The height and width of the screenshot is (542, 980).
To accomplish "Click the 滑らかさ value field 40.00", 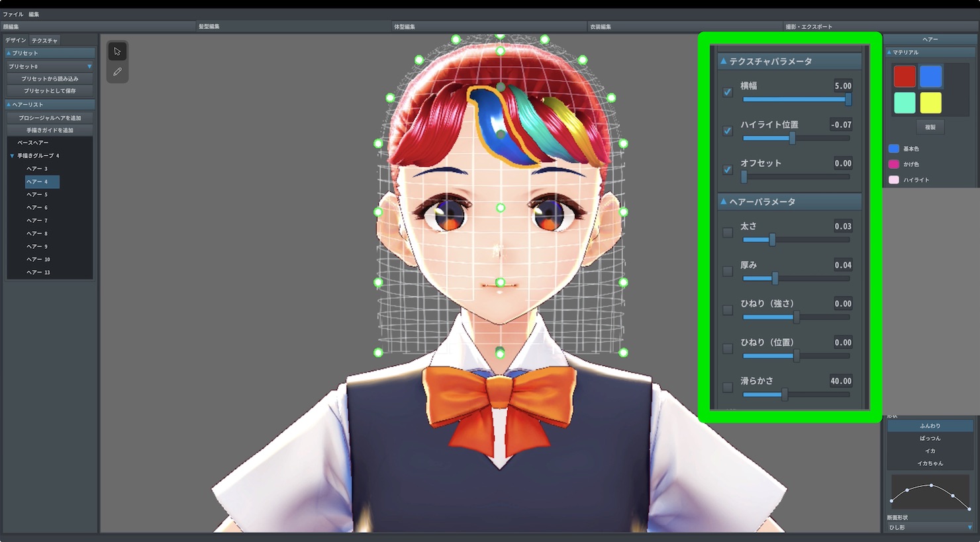I will (841, 381).
